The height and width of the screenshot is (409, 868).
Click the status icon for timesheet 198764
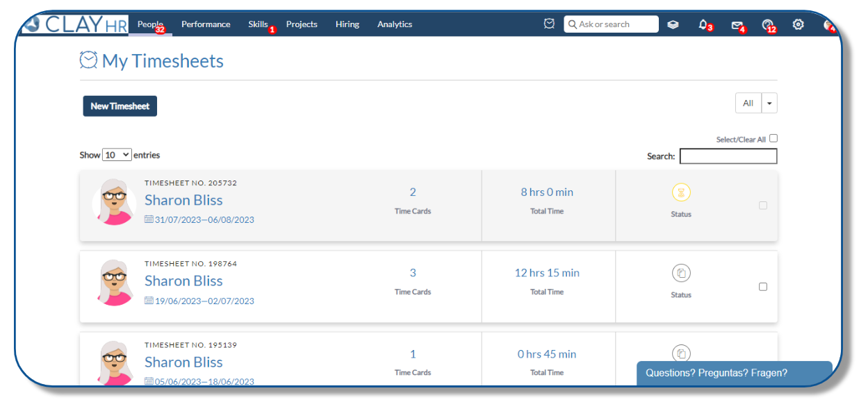coord(681,273)
